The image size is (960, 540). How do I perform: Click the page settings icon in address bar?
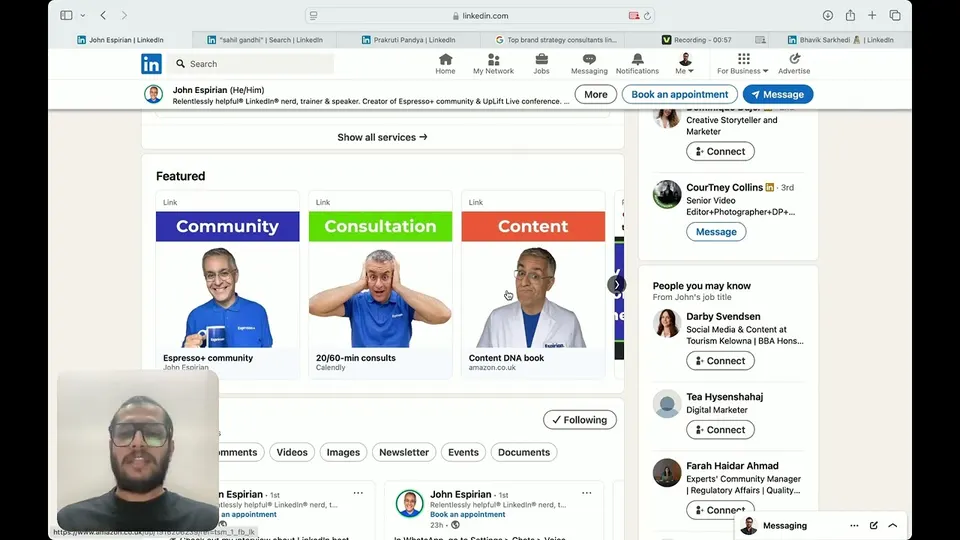[313, 16]
